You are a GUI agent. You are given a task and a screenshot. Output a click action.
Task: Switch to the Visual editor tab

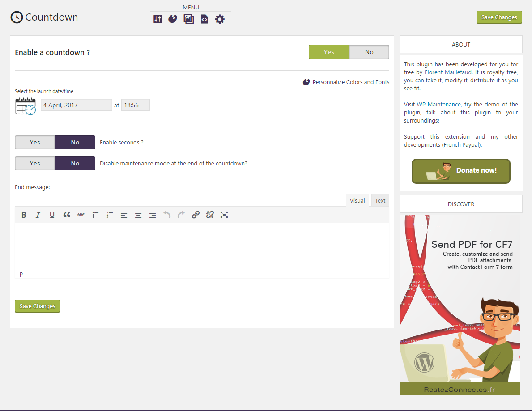(357, 200)
